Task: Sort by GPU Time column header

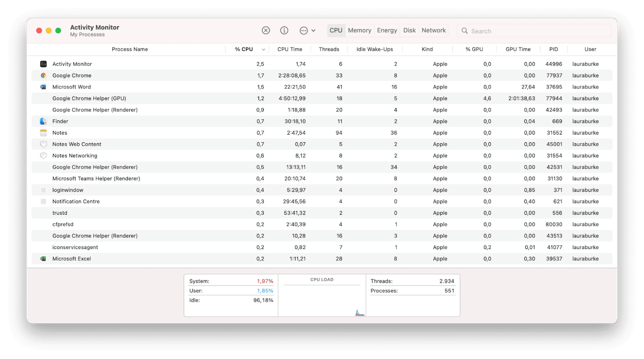Action: (518, 49)
